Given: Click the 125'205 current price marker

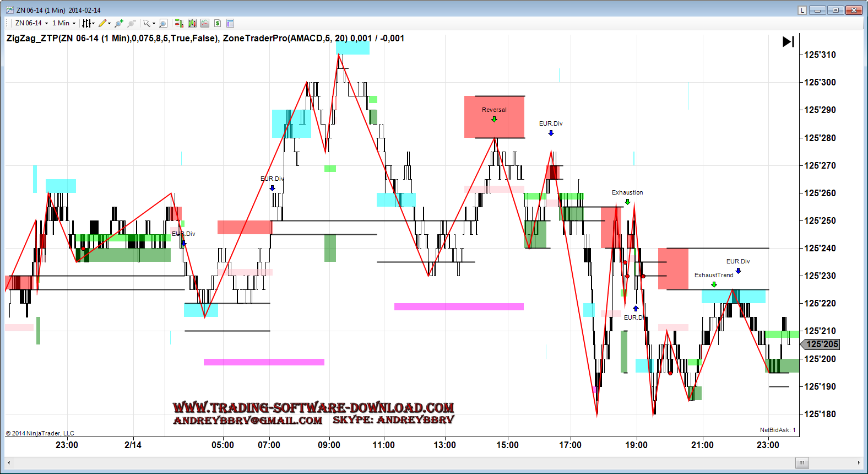Looking at the screenshot, I should [x=821, y=344].
